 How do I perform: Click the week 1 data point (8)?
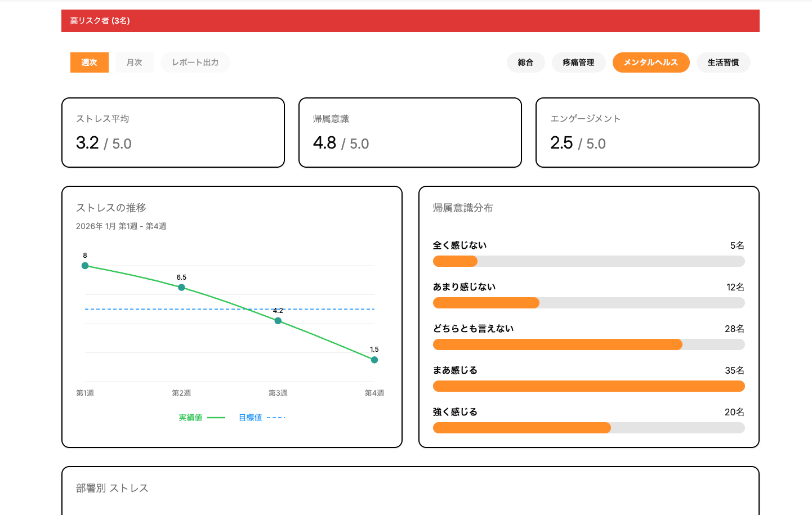85,266
